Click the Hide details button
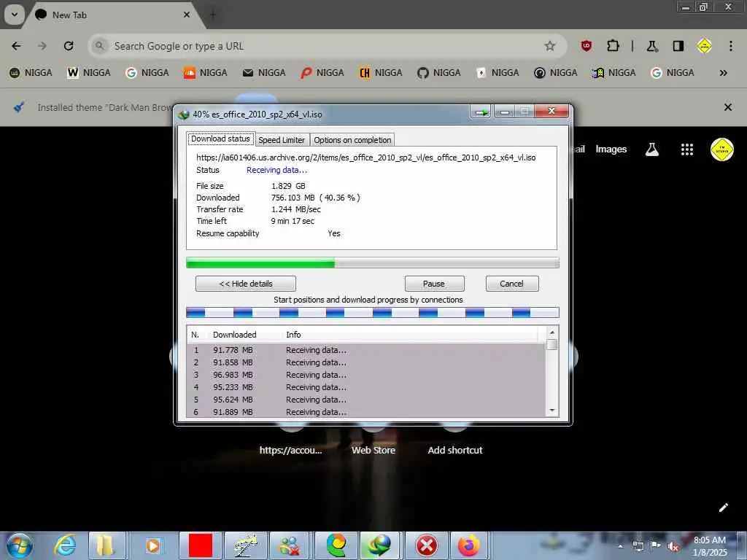 (x=246, y=284)
